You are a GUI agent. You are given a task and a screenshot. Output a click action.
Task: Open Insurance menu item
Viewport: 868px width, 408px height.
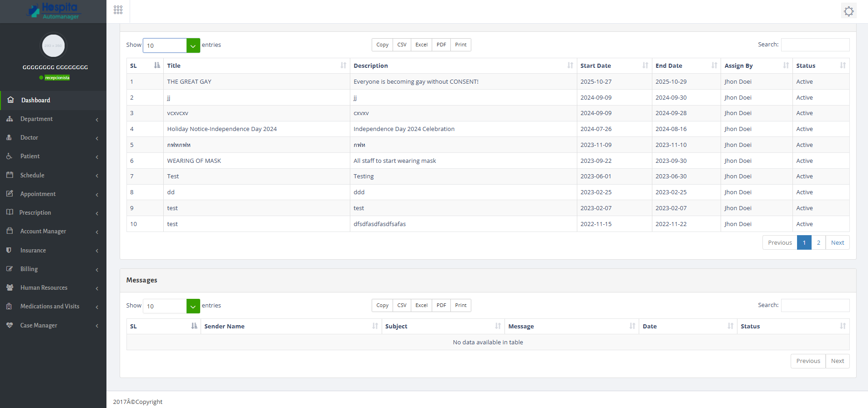coord(53,250)
